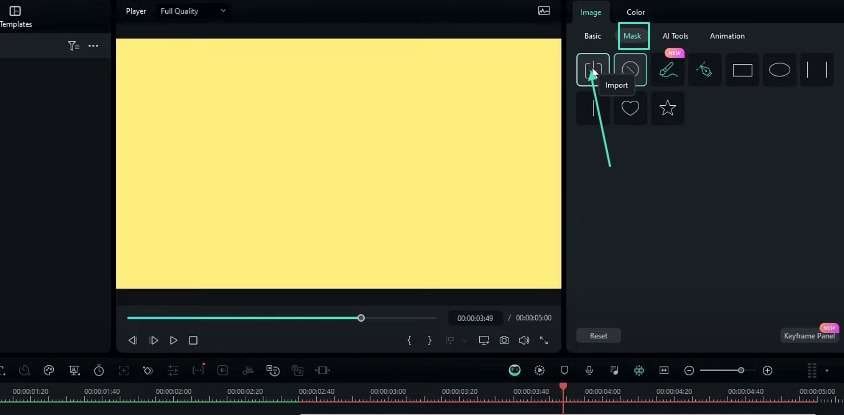Image resolution: width=844 pixels, height=415 pixels.
Task: Add a marker with the shield icon
Action: [x=564, y=370]
